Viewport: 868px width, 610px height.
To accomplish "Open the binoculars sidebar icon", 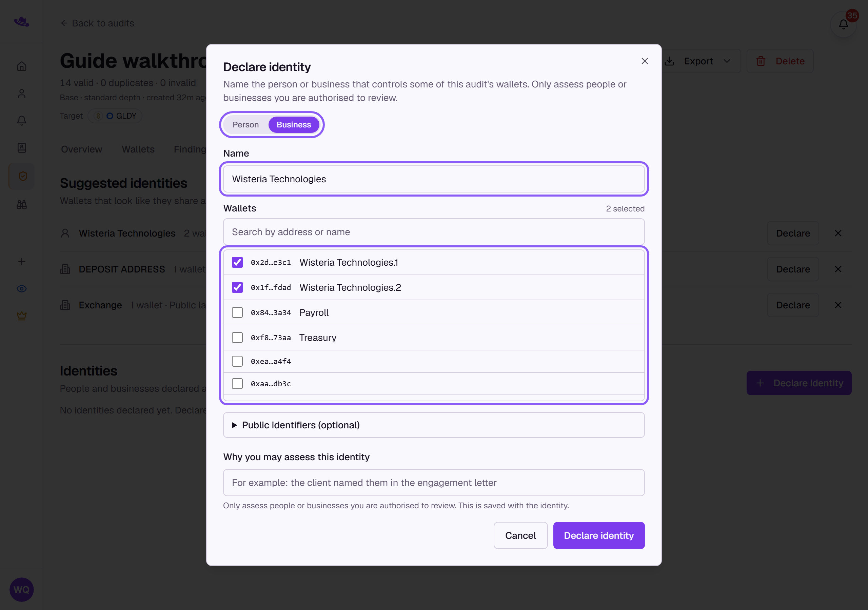I will tap(22, 205).
